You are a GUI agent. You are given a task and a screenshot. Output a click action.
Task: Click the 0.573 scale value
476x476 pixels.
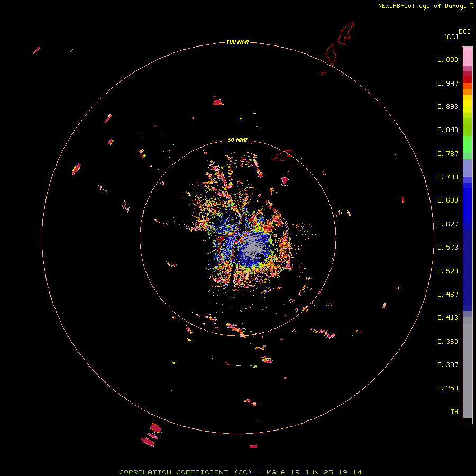point(448,248)
